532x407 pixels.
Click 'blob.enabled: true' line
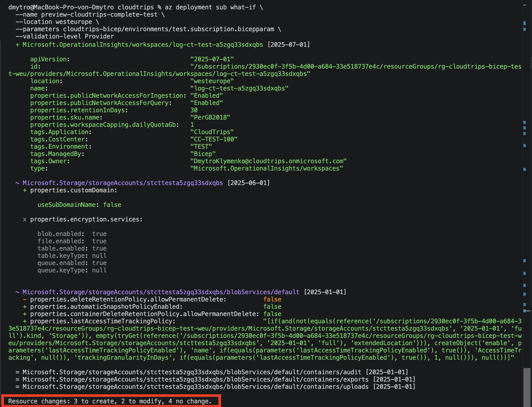click(72, 234)
